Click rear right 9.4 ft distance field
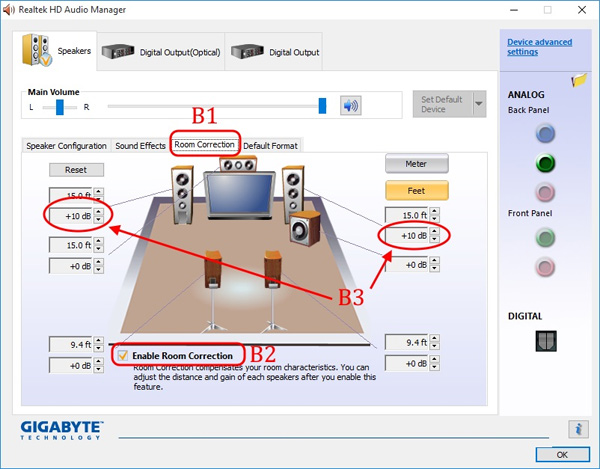 407,342
